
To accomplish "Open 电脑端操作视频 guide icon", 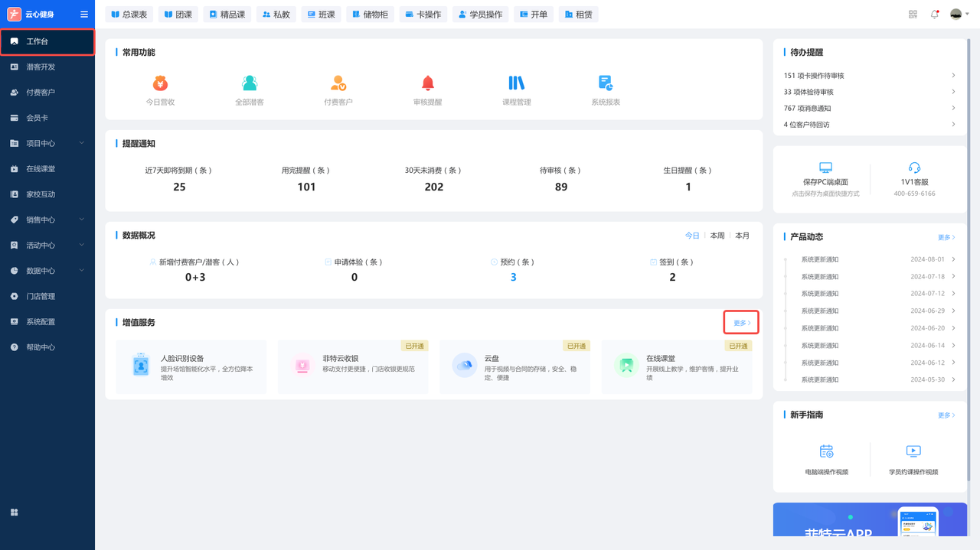I will [826, 451].
